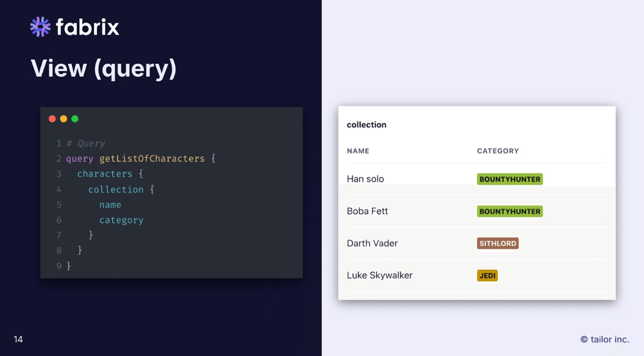Click the characters field on line 3
This screenshot has height=356, width=644.
105,174
